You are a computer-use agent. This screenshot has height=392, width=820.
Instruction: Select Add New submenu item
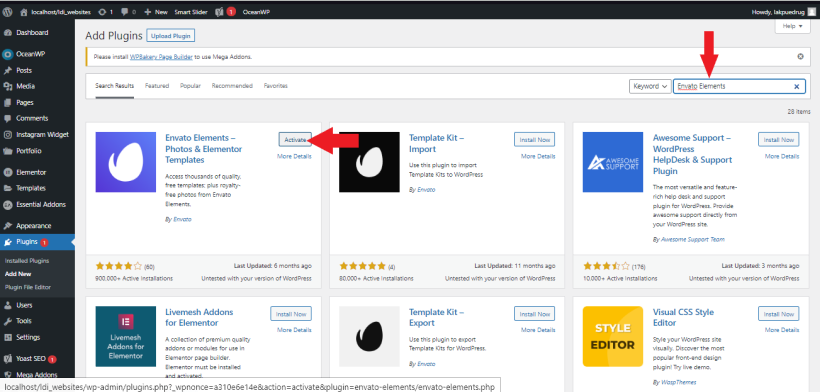tap(18, 273)
